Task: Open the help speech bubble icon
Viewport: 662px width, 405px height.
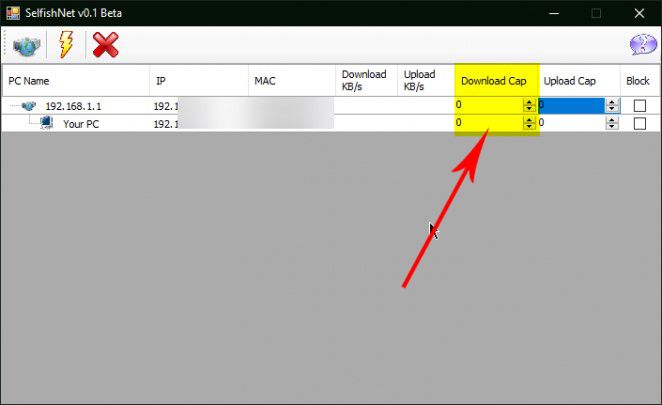Action: [x=643, y=44]
